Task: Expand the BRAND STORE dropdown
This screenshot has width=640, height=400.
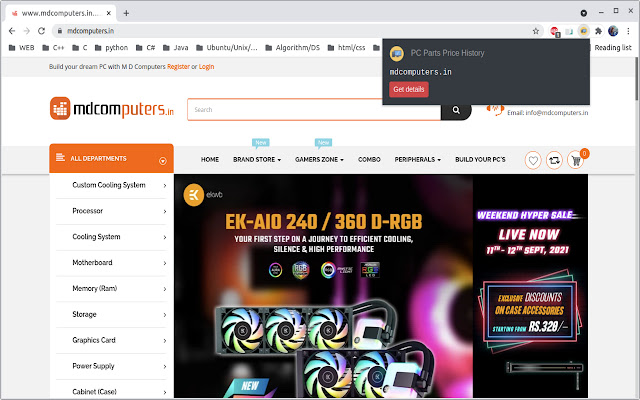Action: click(x=257, y=160)
